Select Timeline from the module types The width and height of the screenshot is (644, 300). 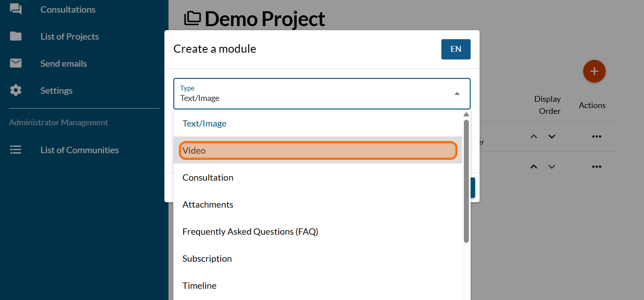coord(199,286)
